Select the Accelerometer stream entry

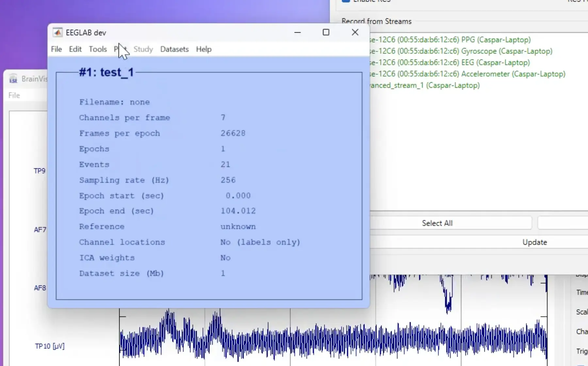point(467,74)
